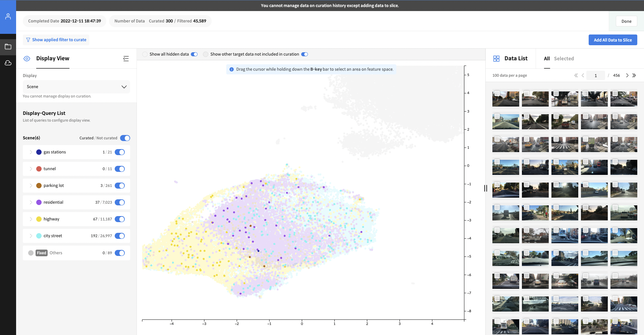Toggle city street scene visibility
Image resolution: width=644 pixels, height=335 pixels.
120,236
